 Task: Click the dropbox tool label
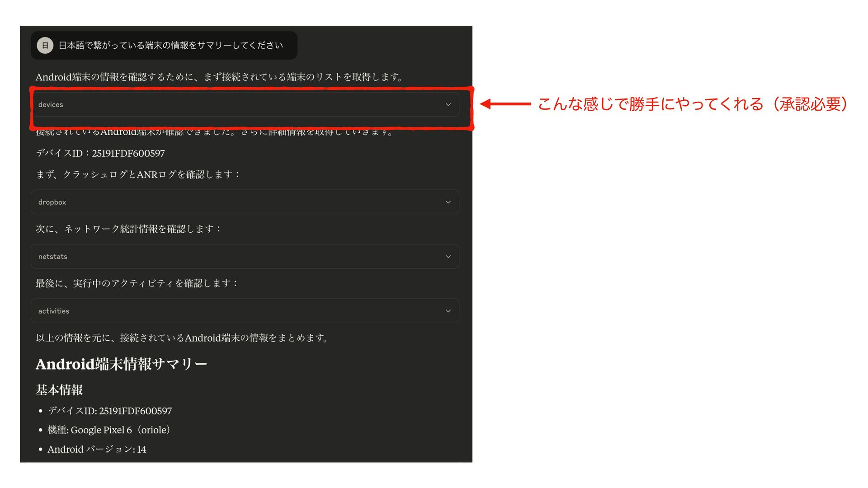tap(52, 202)
